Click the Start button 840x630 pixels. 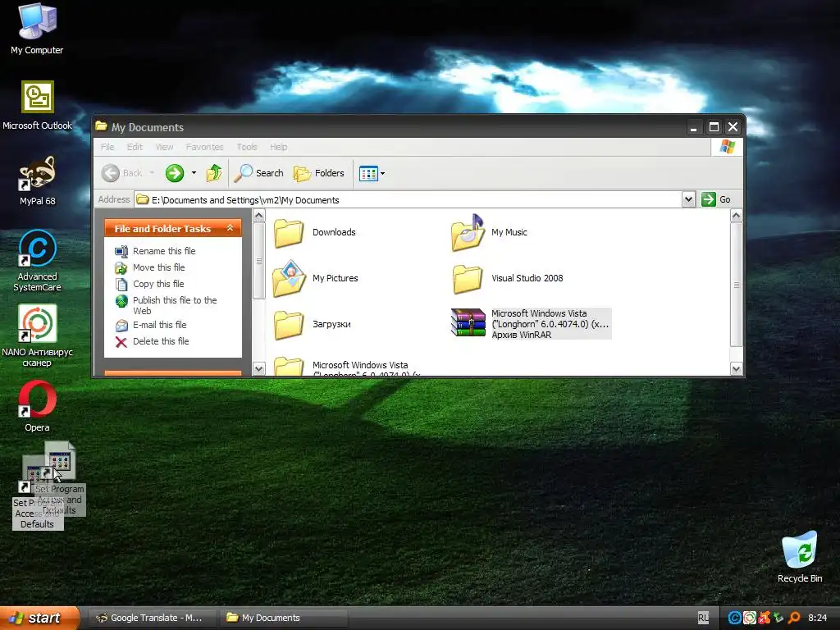pos(39,618)
